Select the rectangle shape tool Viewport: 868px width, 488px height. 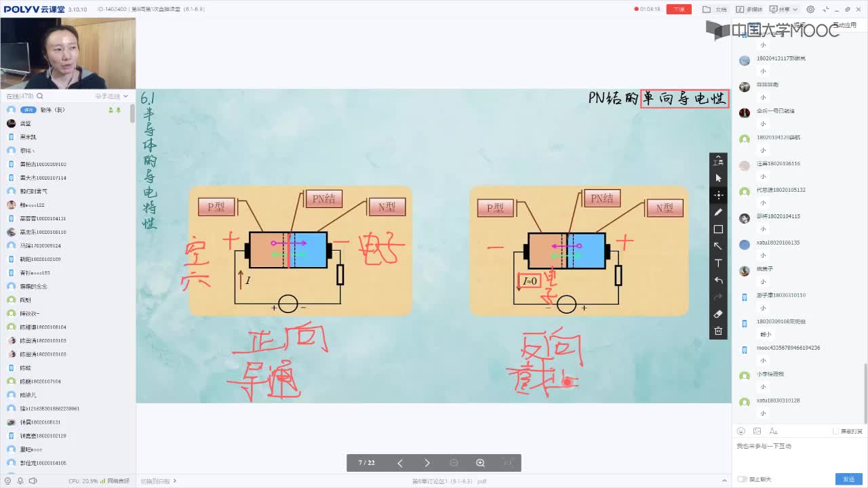pyautogui.click(x=718, y=229)
